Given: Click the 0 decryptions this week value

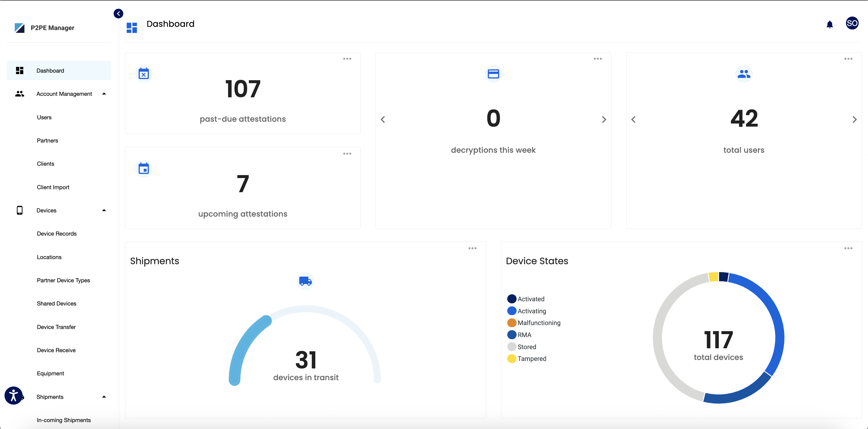Looking at the screenshot, I should (x=493, y=118).
